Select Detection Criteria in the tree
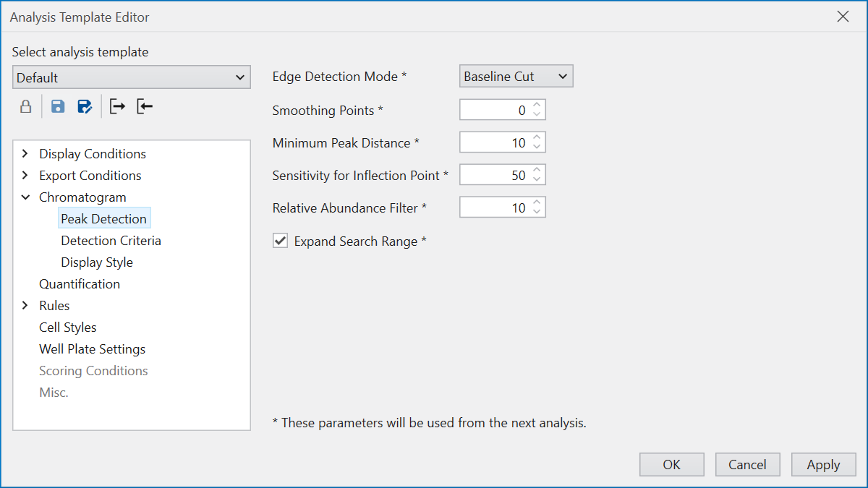The height and width of the screenshot is (488, 868). [111, 241]
